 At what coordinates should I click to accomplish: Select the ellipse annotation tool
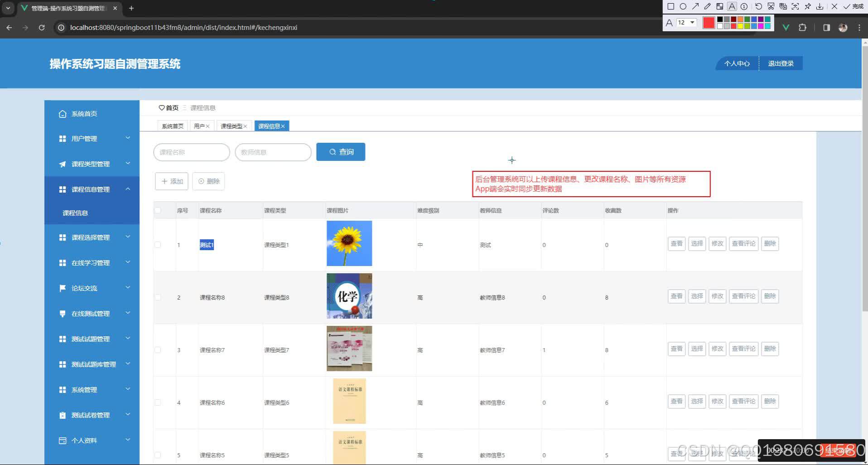point(683,6)
